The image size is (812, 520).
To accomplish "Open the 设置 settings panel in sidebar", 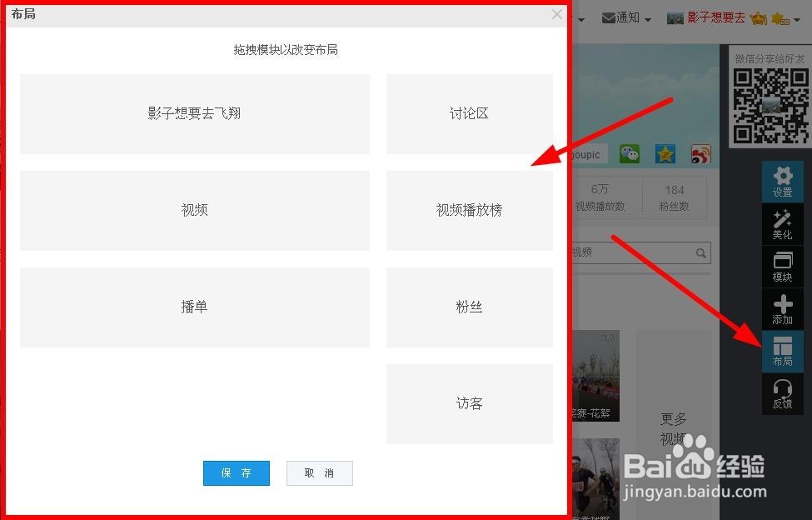I will [x=783, y=182].
